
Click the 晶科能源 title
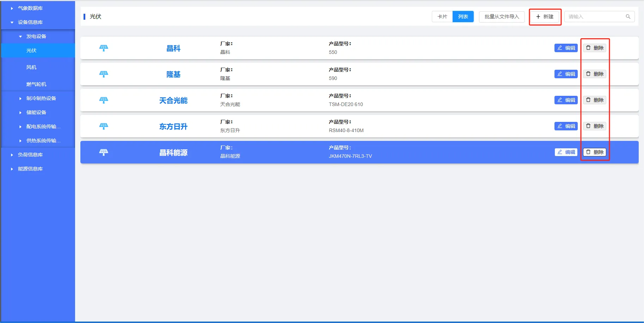pyautogui.click(x=173, y=153)
